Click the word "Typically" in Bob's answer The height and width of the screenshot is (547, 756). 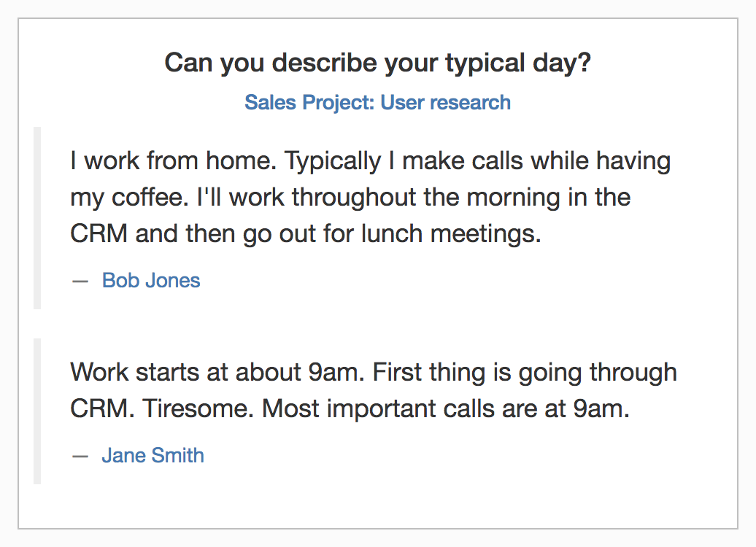[333, 161]
